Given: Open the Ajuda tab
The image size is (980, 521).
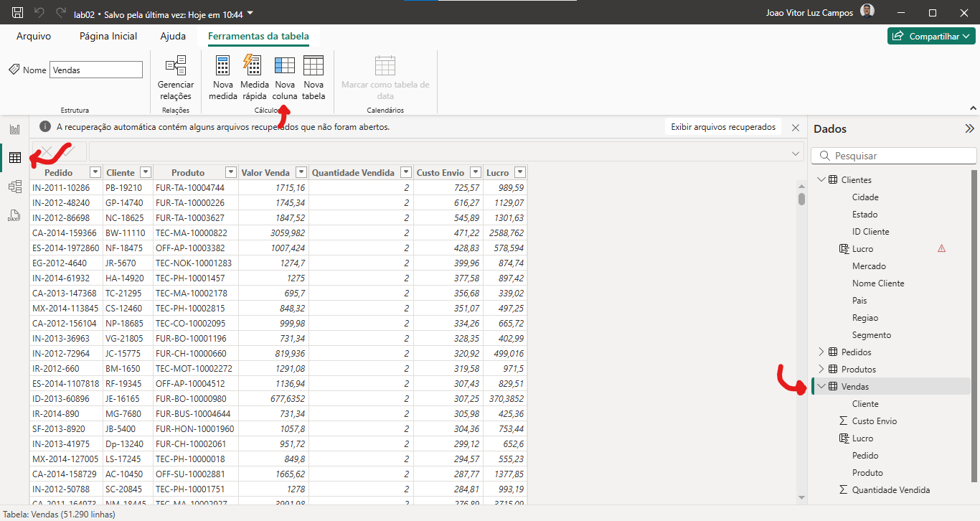Looking at the screenshot, I should (173, 36).
